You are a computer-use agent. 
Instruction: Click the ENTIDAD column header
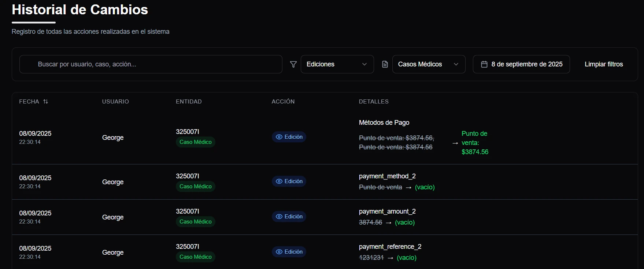click(x=189, y=102)
